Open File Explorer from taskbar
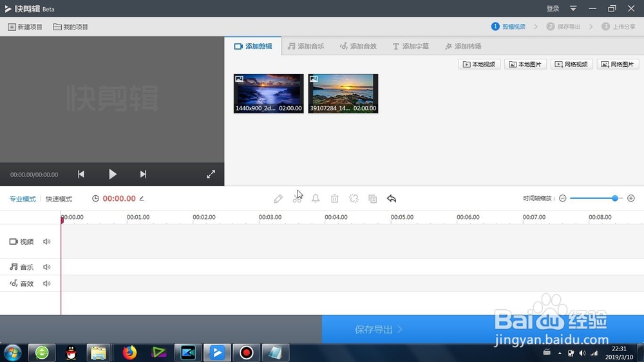This screenshot has height=362, width=644. point(99,353)
